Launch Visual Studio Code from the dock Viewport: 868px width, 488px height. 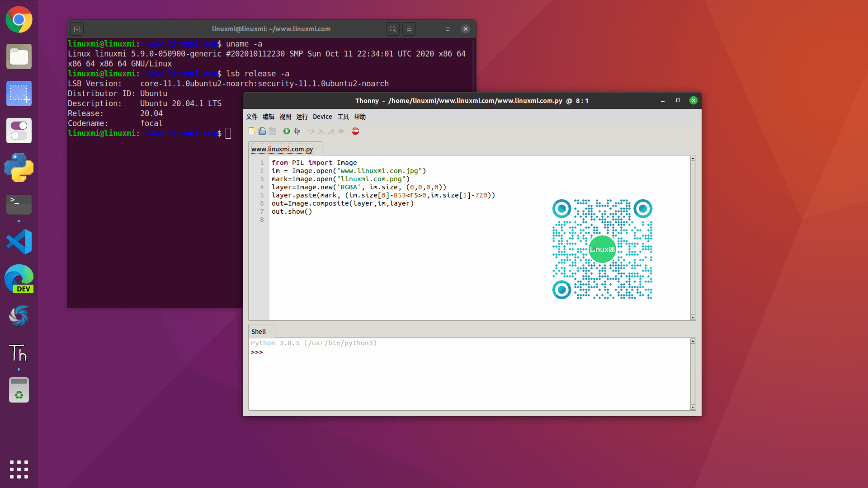[19, 242]
